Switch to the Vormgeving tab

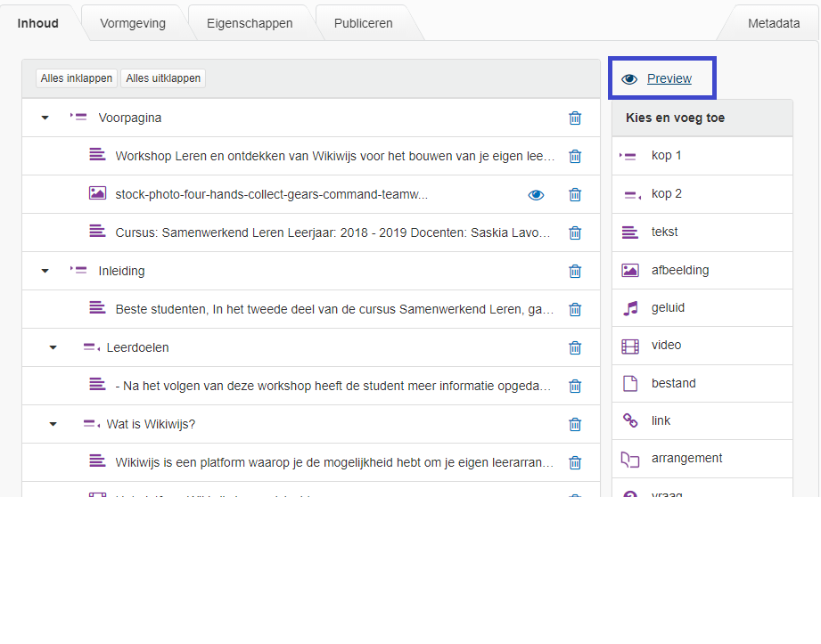[x=133, y=23]
